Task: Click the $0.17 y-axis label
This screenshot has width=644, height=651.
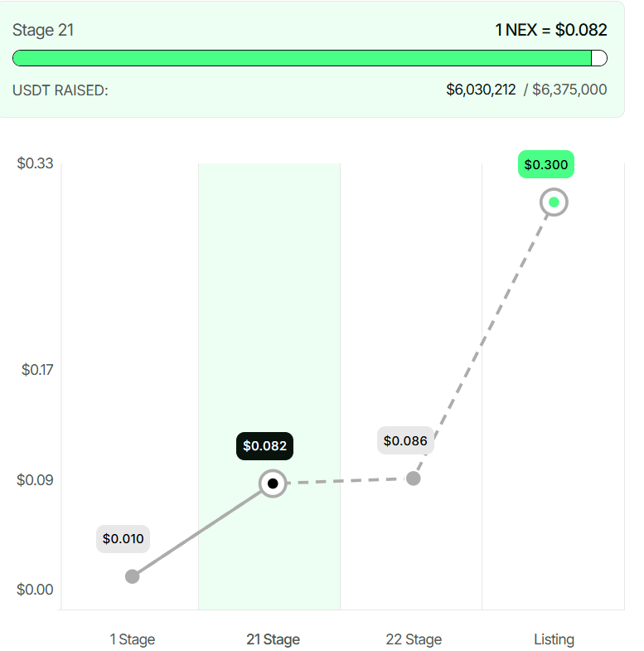Action: point(37,369)
